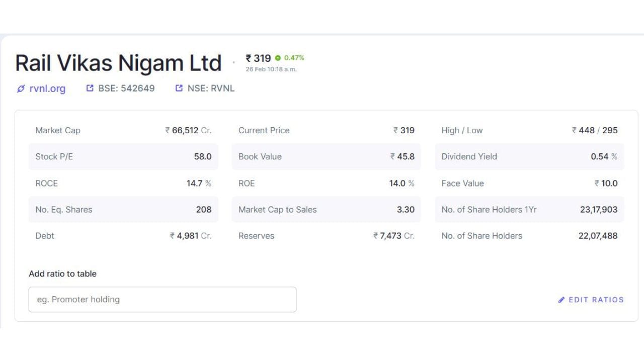Open the NSE: RVNL link text

click(x=211, y=88)
